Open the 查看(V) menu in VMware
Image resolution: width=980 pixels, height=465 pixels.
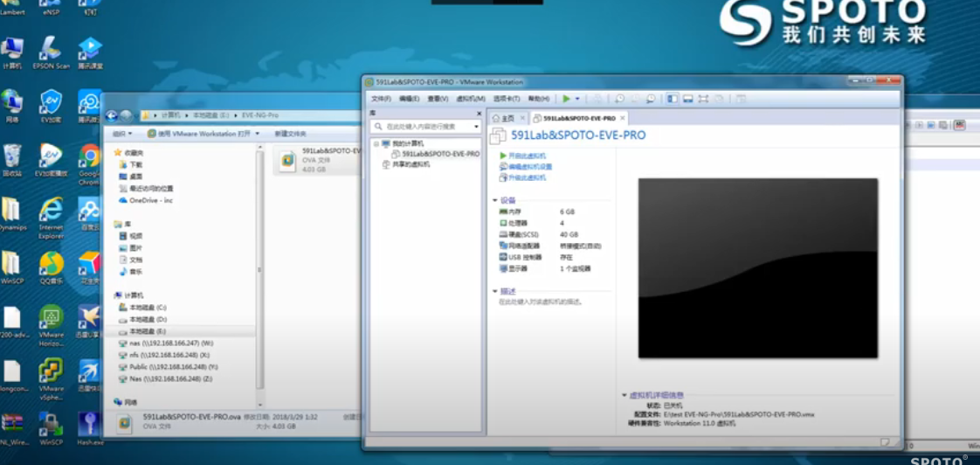(438, 99)
